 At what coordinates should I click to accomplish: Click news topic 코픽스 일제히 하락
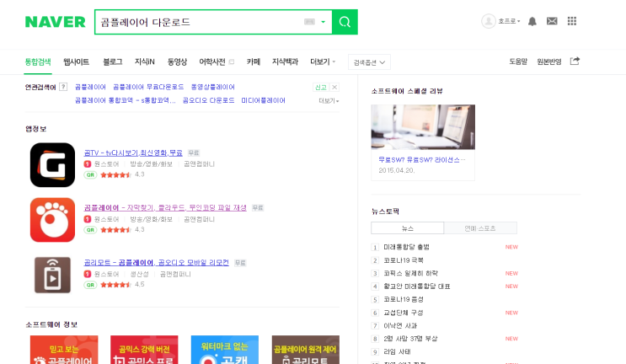410,273
